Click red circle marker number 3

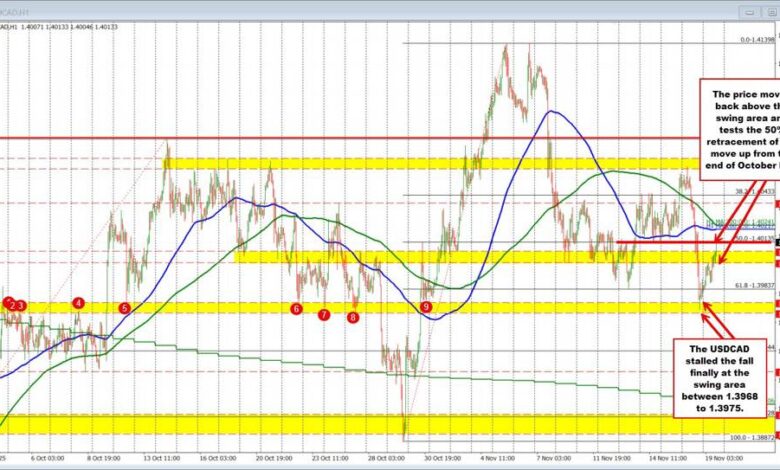[x=21, y=305]
